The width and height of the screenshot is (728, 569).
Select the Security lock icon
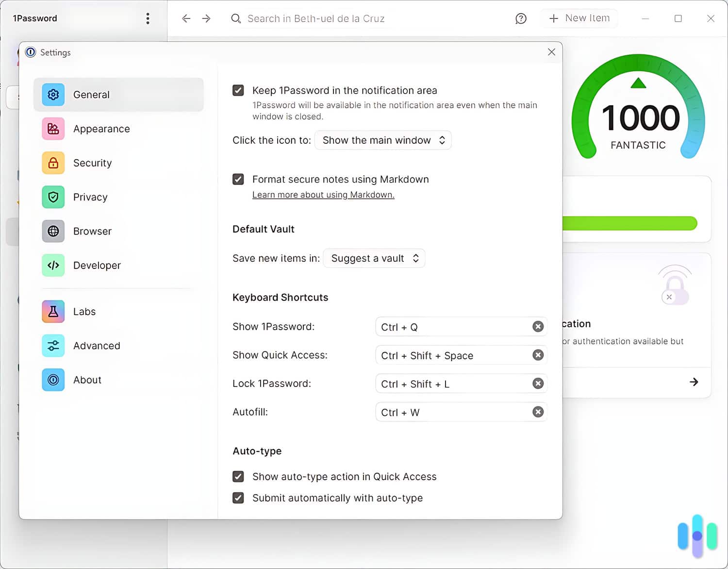(x=53, y=163)
